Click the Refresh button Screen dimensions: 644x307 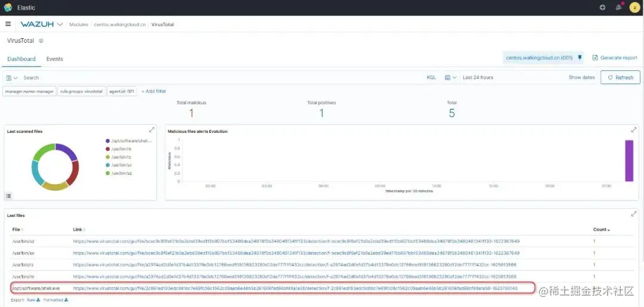[x=620, y=77]
